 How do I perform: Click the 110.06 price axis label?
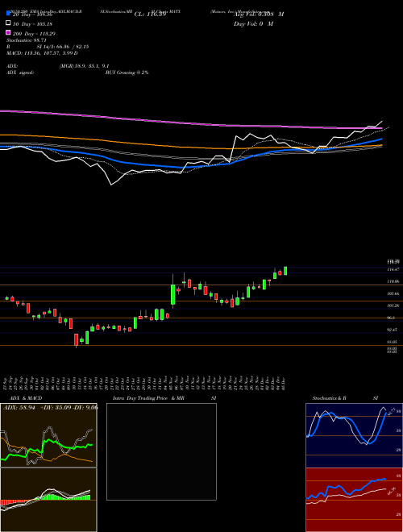click(393, 281)
